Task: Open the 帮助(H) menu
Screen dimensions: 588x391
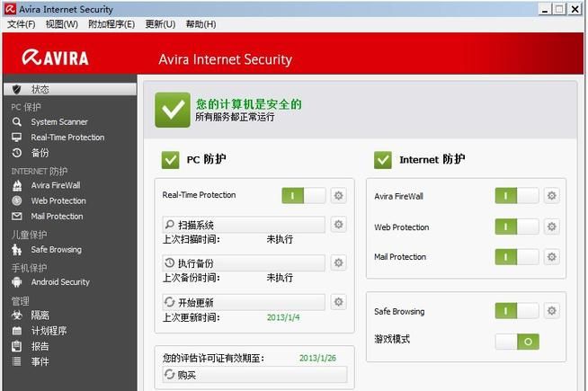Action: tap(201, 24)
